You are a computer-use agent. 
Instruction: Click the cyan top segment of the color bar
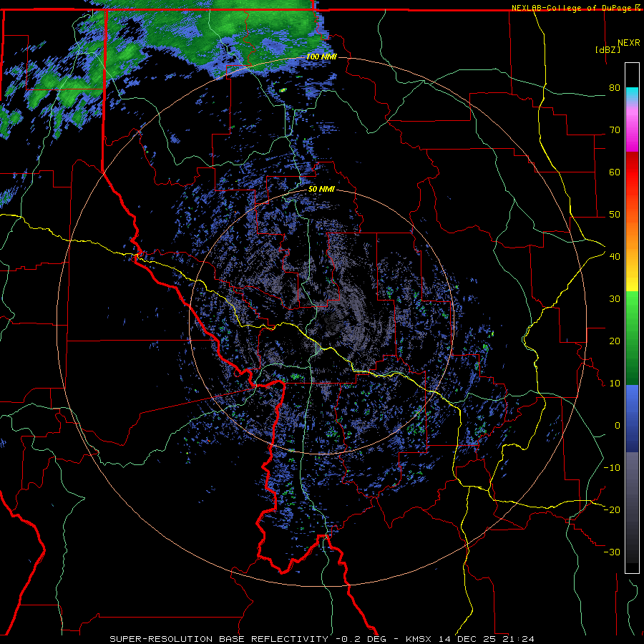coord(632,94)
